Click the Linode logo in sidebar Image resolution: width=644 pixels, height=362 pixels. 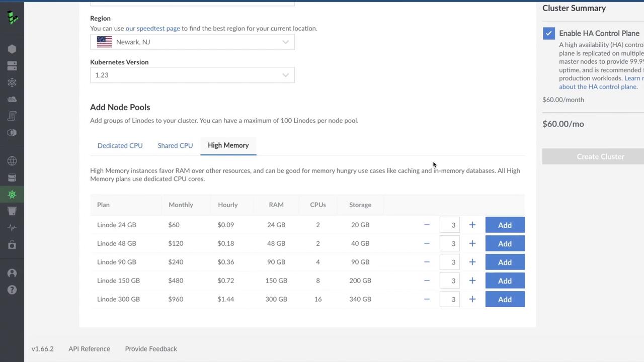[x=13, y=18]
